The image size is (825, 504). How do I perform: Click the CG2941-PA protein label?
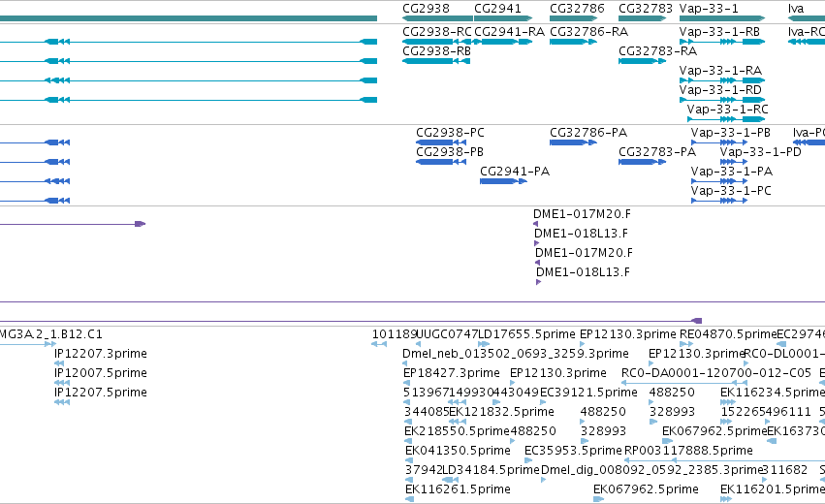click(515, 172)
